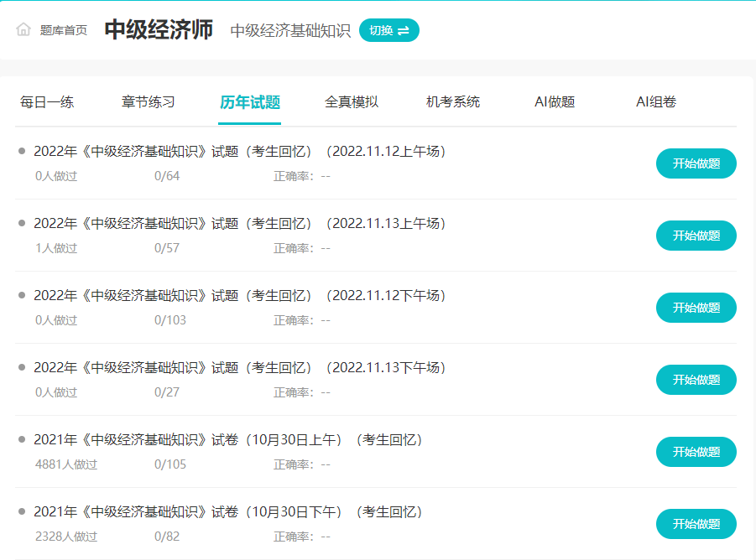Click the swap arrows icon inside 切换 button
The height and width of the screenshot is (560, 756).
402,29
